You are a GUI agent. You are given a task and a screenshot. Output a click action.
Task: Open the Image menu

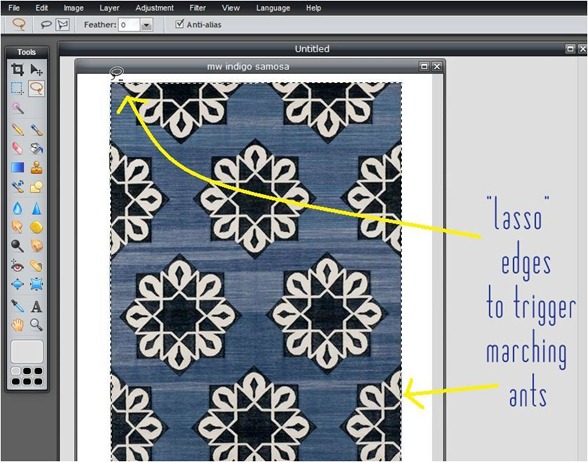[74, 8]
